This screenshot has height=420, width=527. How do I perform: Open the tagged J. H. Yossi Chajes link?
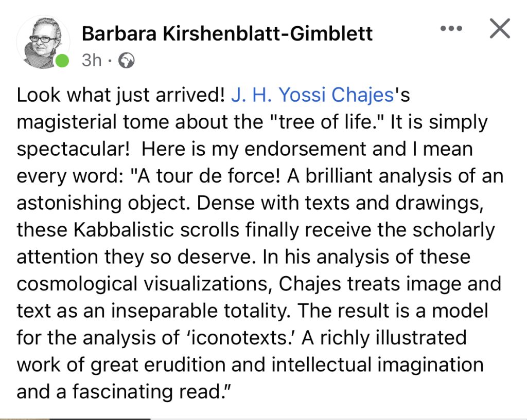point(312,95)
